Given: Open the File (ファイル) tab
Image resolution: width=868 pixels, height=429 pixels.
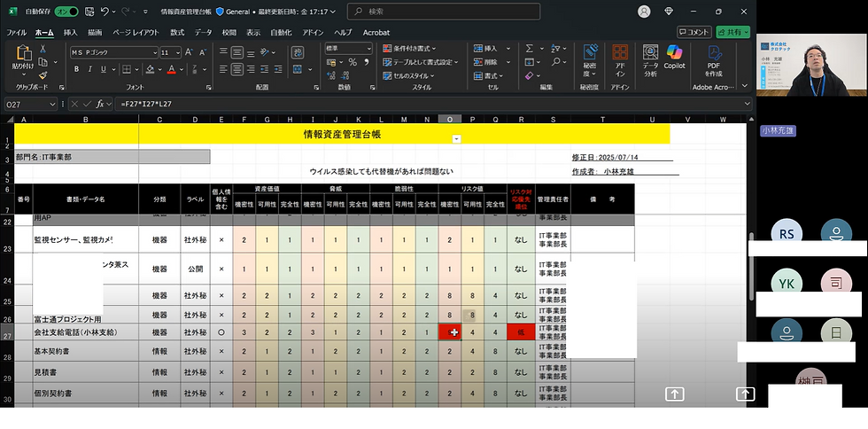Looking at the screenshot, I should (16, 33).
